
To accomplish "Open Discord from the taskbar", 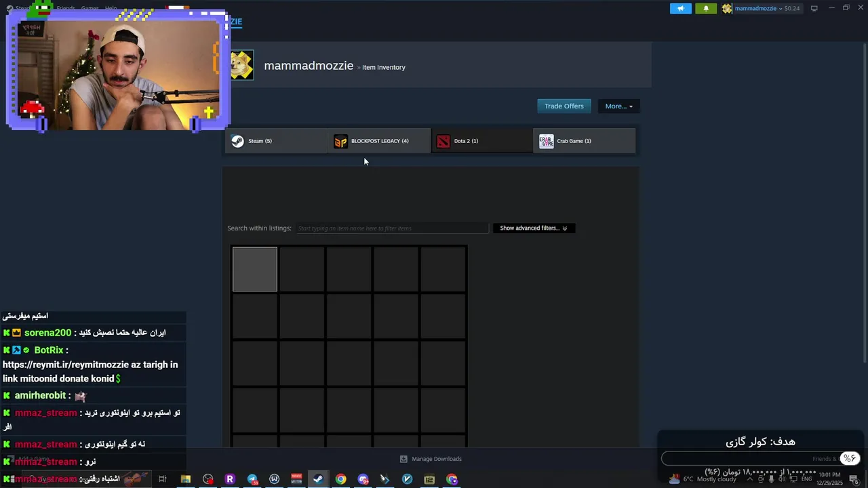I will (x=363, y=479).
